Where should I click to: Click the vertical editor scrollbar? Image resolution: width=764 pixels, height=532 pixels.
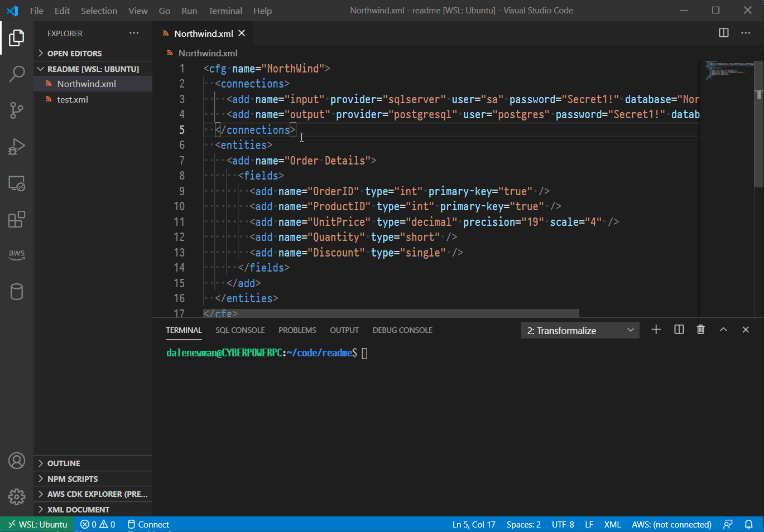(x=759, y=124)
